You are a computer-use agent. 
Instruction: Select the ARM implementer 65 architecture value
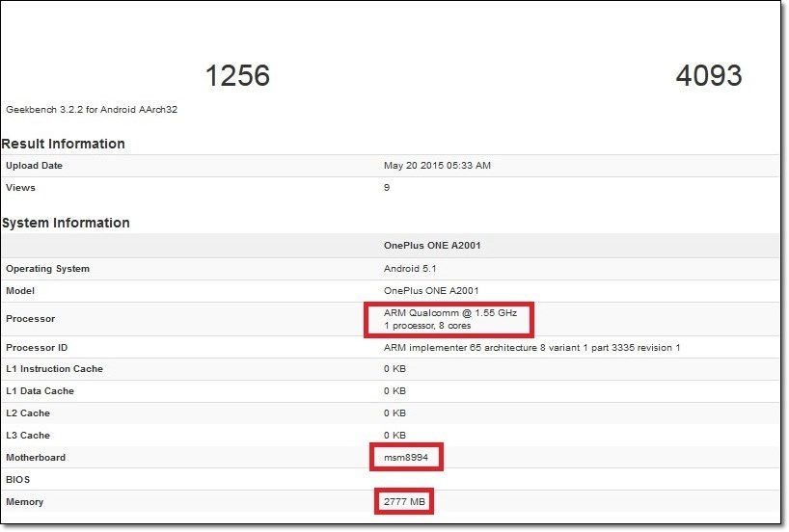(531, 348)
